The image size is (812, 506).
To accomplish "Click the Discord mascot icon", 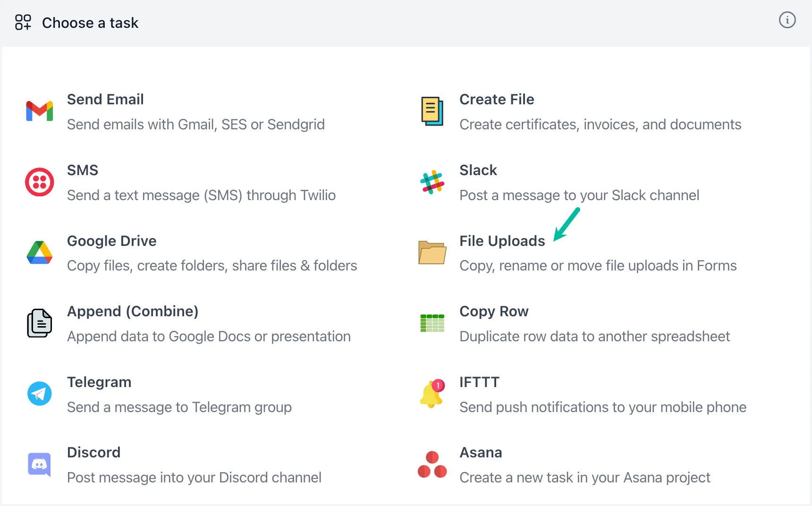I will pyautogui.click(x=39, y=464).
